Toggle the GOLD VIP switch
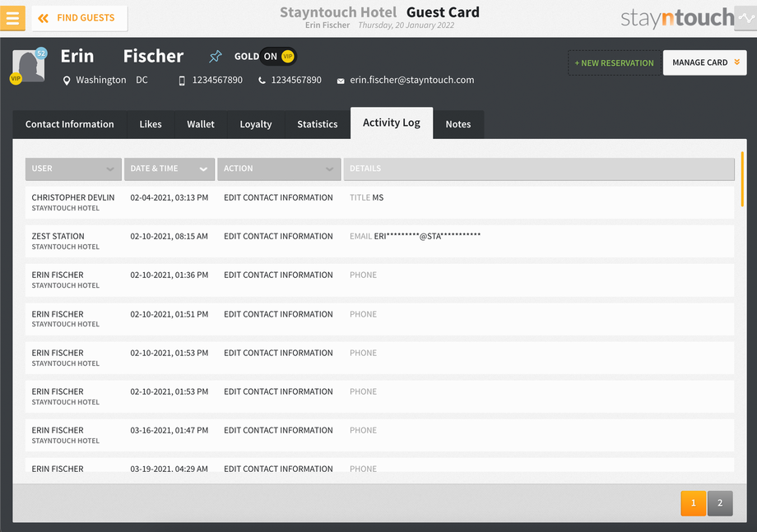The width and height of the screenshot is (757, 532). [278, 57]
